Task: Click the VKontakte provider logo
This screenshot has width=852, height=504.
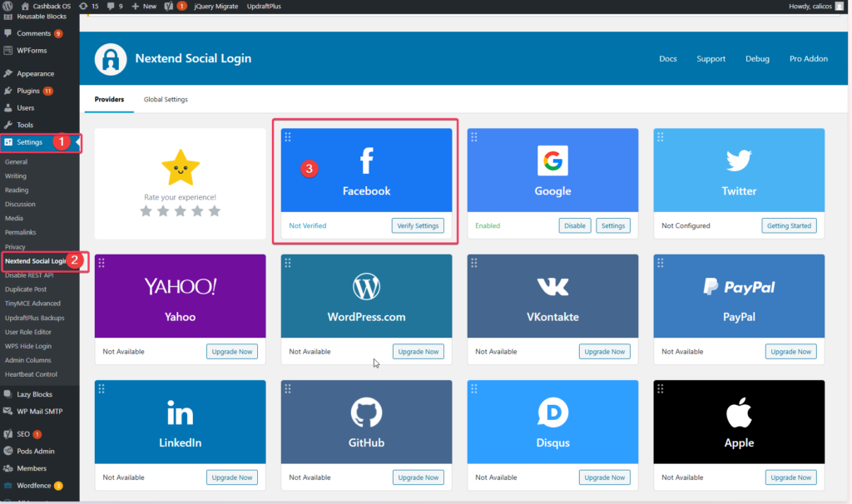Action: coord(552,286)
